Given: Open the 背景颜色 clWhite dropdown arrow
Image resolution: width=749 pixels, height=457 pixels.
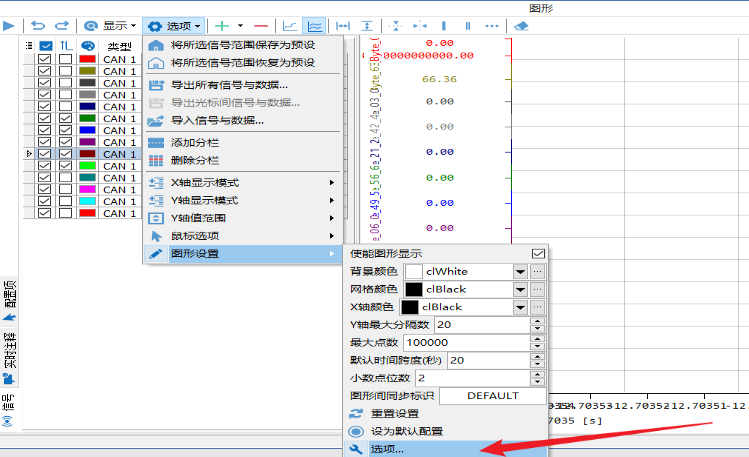Looking at the screenshot, I should click(520, 272).
